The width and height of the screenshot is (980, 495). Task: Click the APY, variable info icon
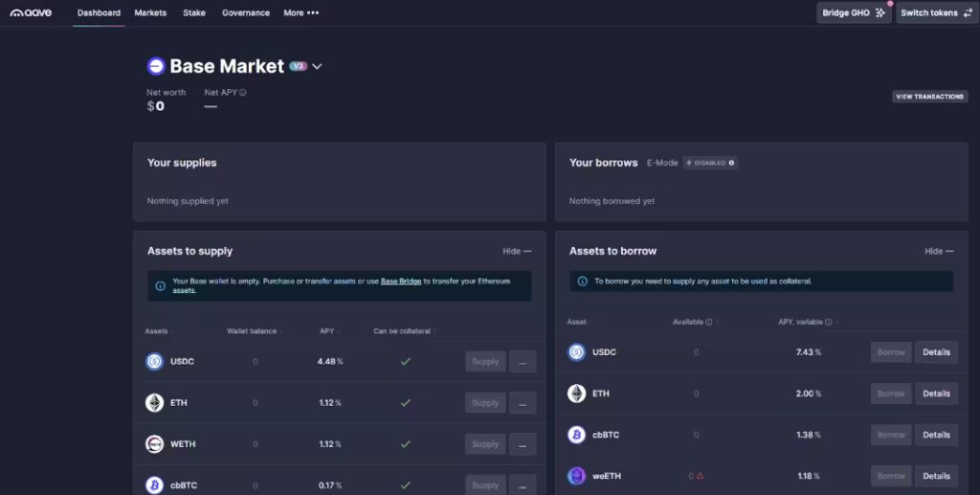click(x=829, y=323)
